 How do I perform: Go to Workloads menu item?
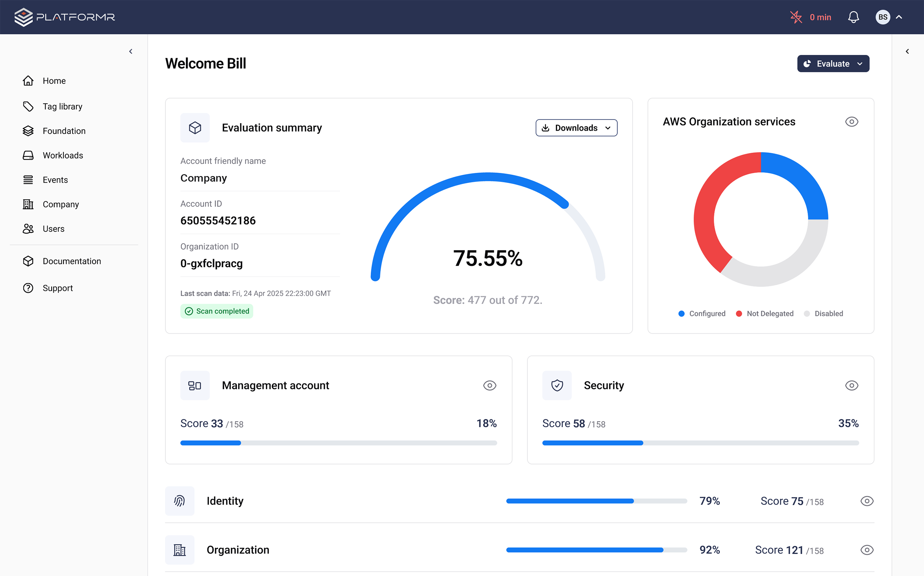coord(63,156)
